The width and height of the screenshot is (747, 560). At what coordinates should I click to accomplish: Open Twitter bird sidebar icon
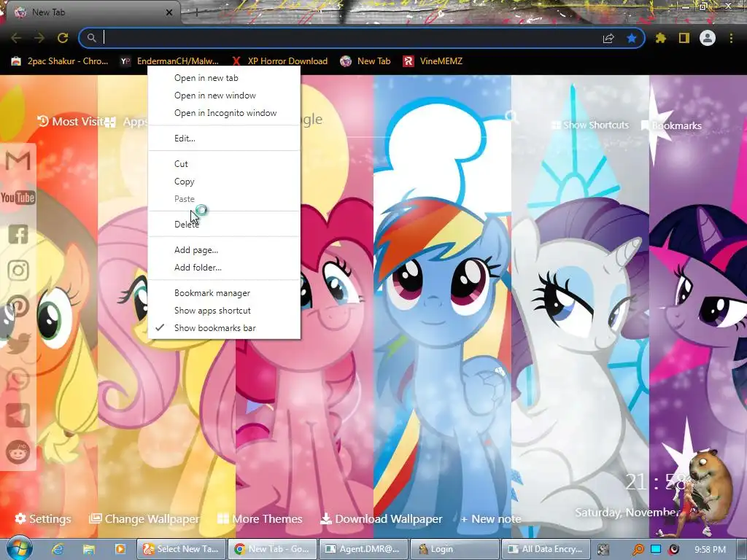click(18, 343)
